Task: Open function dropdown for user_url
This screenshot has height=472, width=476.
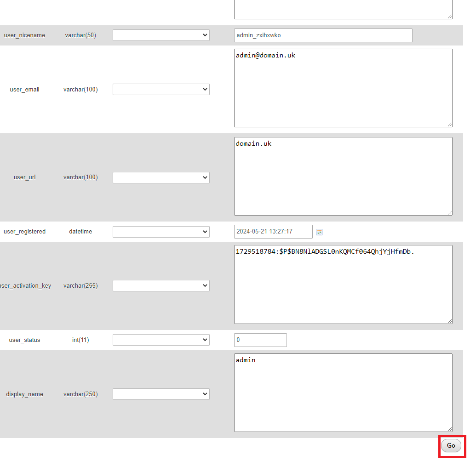Action: tap(161, 177)
